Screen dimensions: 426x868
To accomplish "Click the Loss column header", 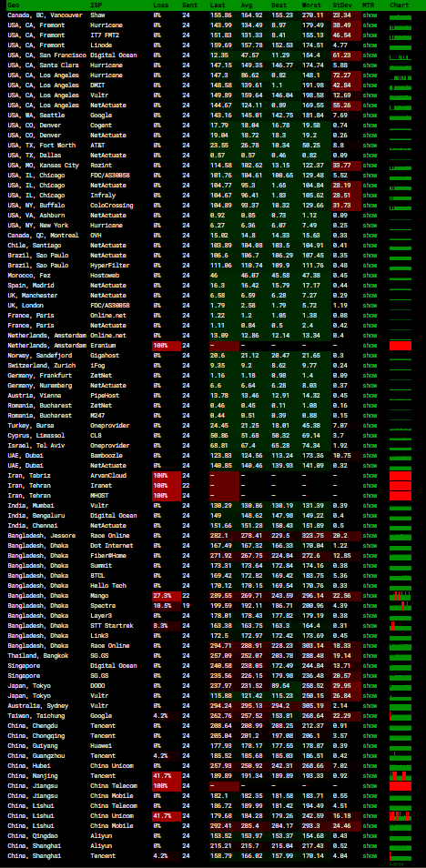I will [x=158, y=5].
